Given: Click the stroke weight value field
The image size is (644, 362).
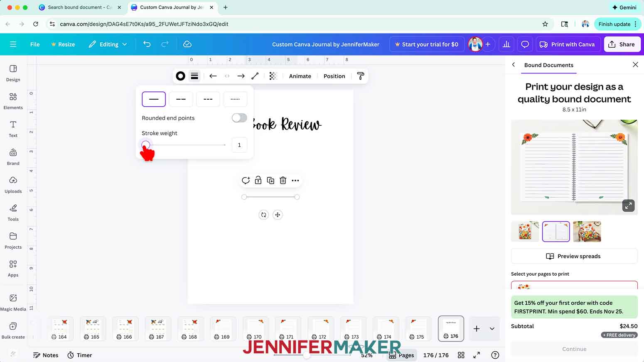Looking at the screenshot, I should pos(239,145).
